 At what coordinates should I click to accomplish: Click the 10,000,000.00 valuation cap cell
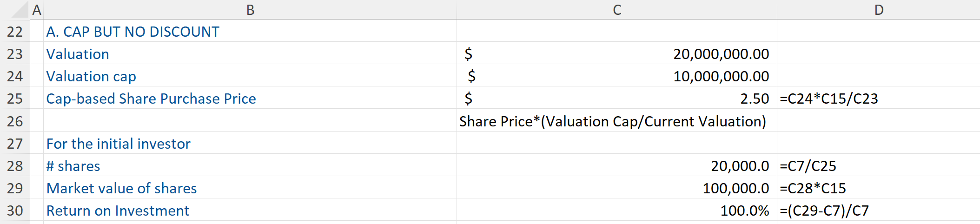616,76
